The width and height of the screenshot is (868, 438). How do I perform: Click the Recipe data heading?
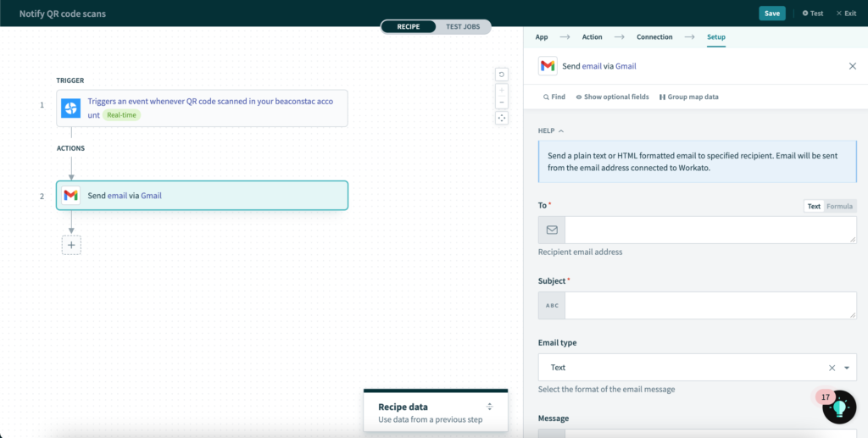point(403,407)
